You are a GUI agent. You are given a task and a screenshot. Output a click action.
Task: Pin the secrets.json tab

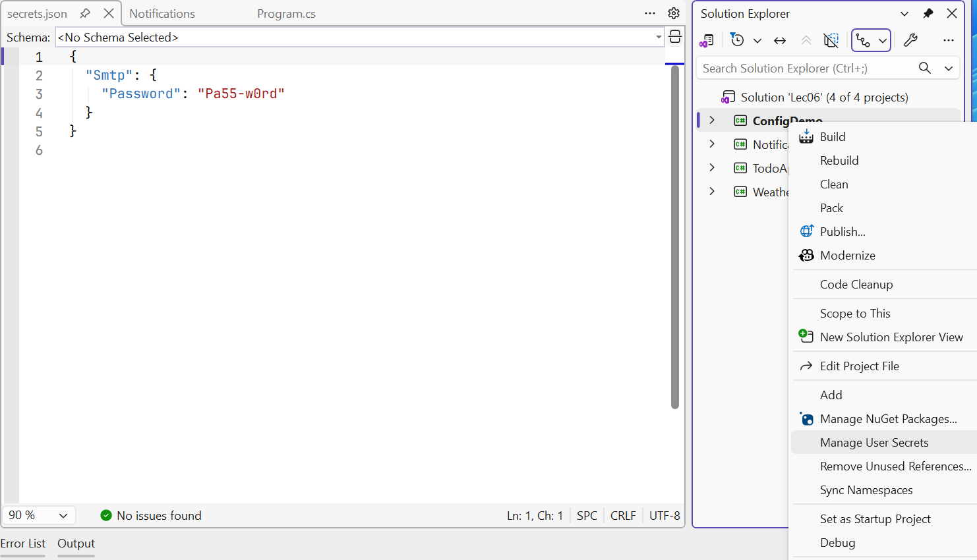tap(85, 13)
